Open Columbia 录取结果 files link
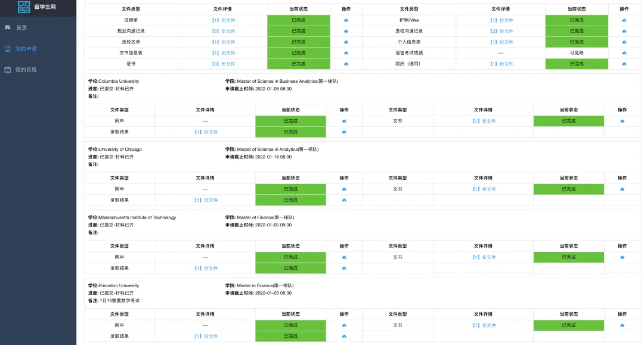This screenshot has height=345, width=644. pyautogui.click(x=205, y=132)
